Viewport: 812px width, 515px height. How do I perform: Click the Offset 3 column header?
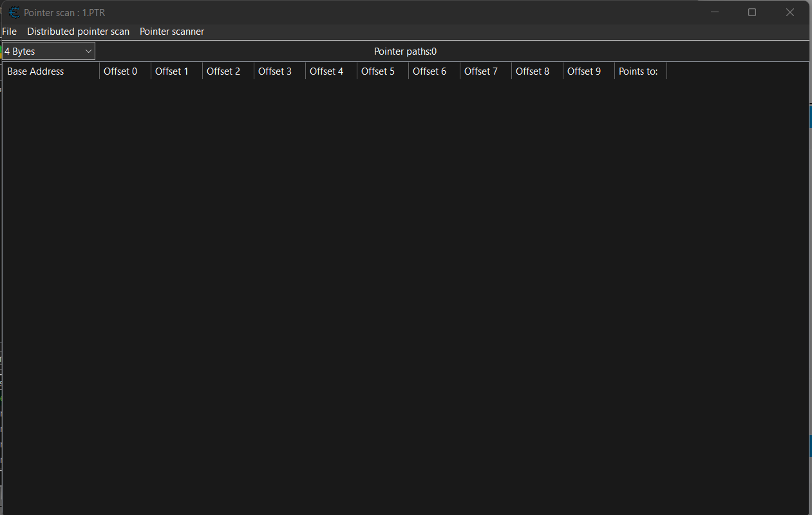coord(280,71)
